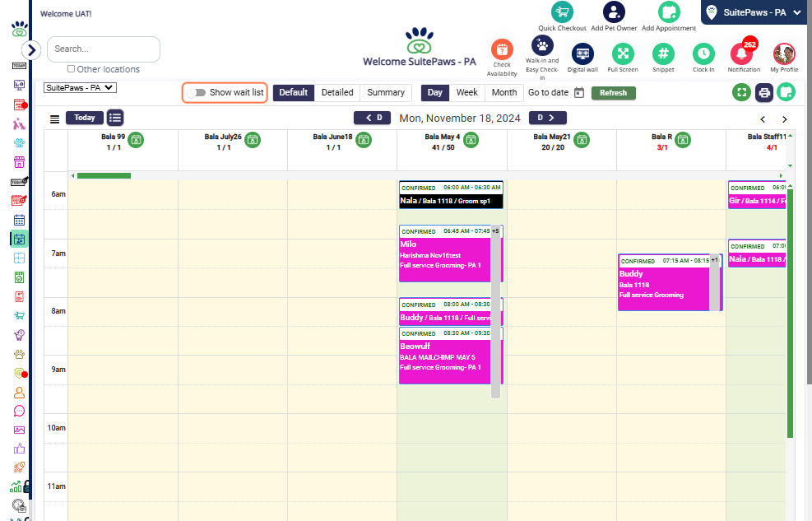Click the SuitePaws paw logo in sidebar
The image size is (812, 521).
19,29
